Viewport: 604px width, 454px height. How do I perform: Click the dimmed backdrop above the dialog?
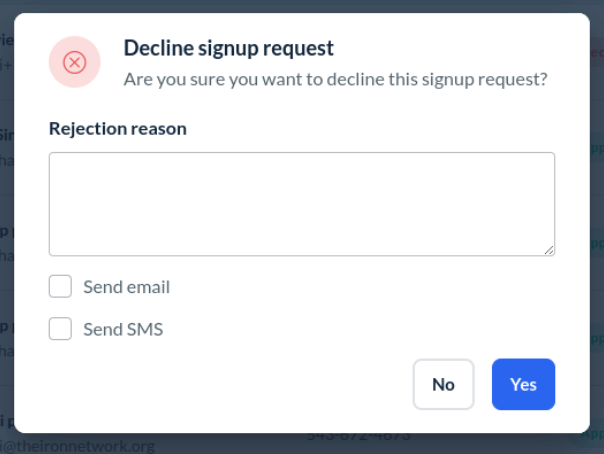coord(302,6)
